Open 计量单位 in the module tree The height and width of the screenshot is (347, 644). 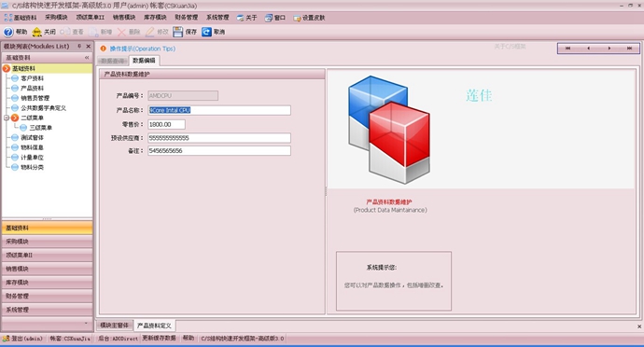click(32, 158)
